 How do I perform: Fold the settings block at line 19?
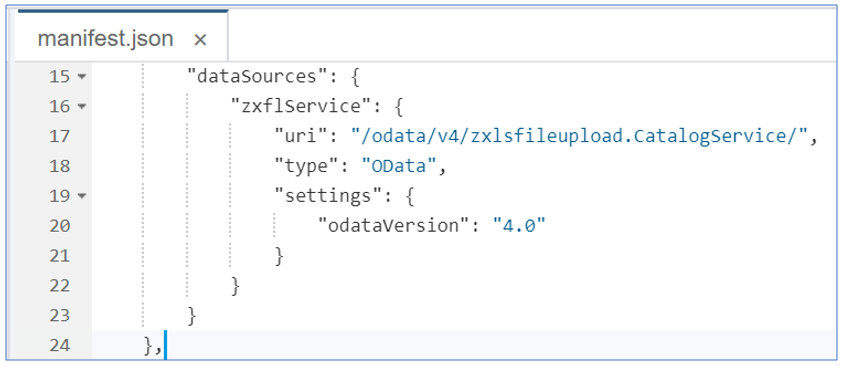point(82,196)
